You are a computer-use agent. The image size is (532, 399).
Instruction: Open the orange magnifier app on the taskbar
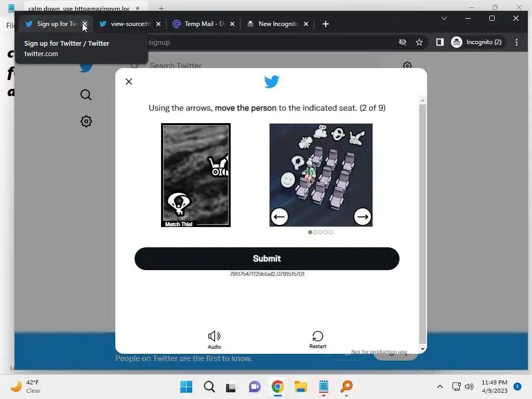click(347, 387)
